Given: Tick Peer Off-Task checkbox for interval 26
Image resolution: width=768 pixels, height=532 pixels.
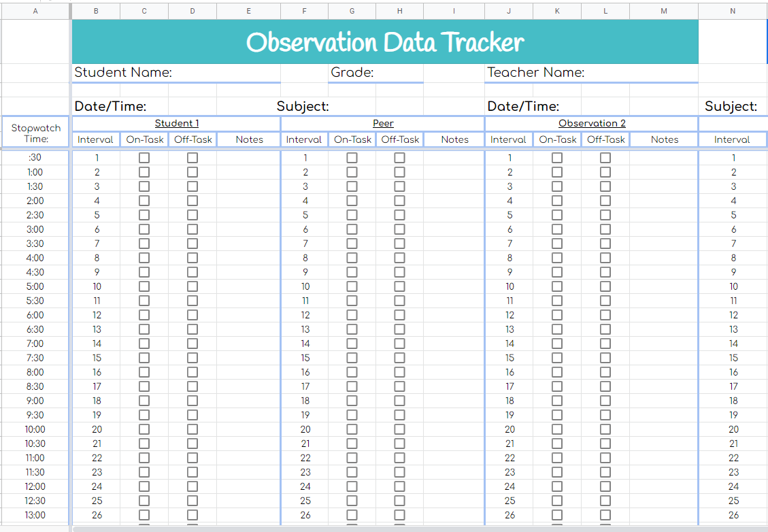Looking at the screenshot, I should click(x=400, y=516).
